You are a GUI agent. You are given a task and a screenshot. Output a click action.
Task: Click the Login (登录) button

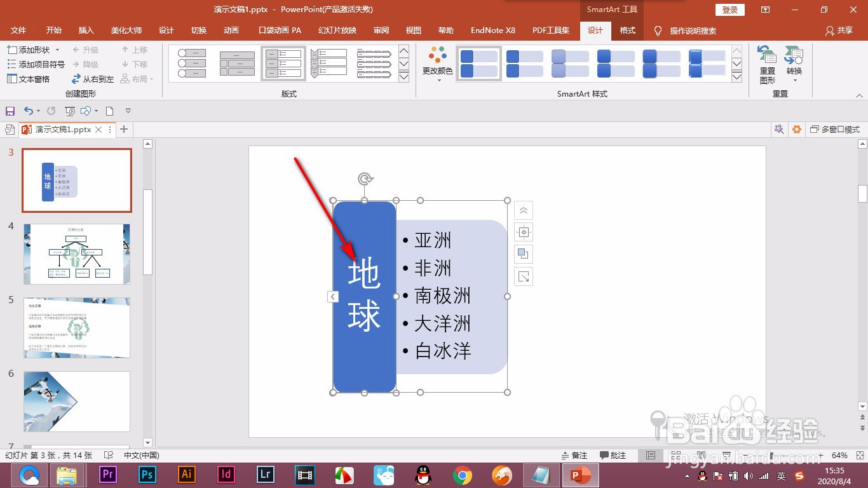click(x=730, y=10)
